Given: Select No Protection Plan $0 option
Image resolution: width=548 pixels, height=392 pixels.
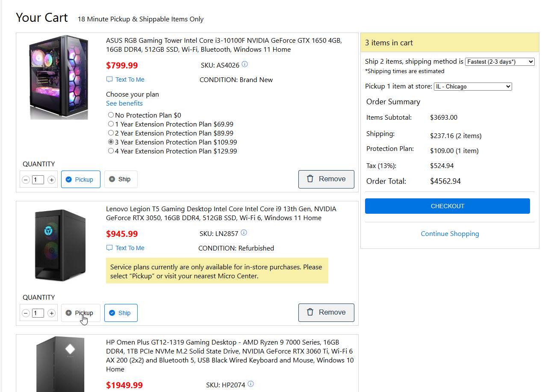Looking at the screenshot, I should (111, 115).
